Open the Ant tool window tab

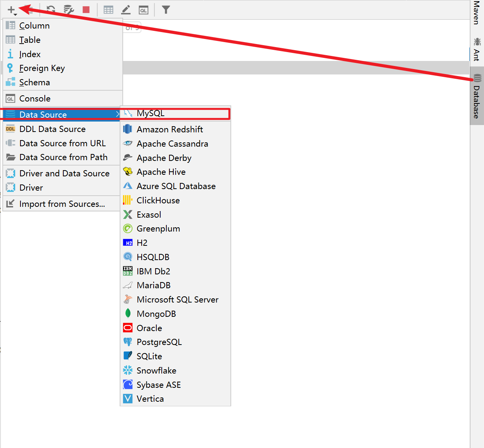[x=477, y=49]
